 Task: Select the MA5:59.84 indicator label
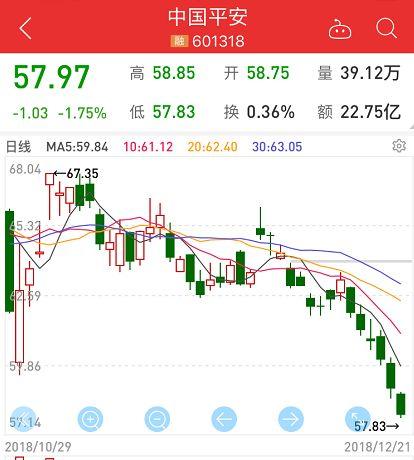coord(77,147)
